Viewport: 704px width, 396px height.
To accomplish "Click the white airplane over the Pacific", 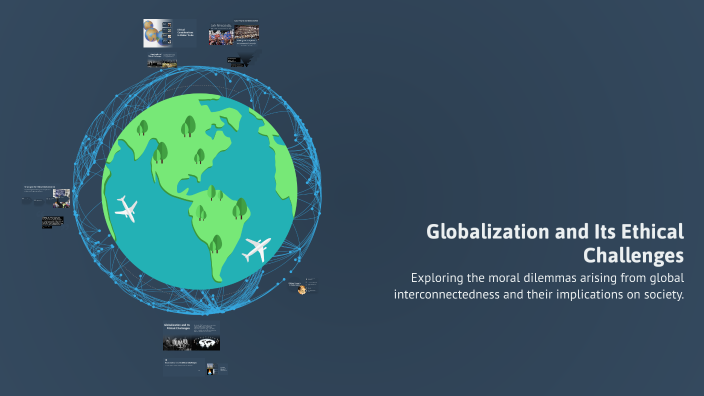I will (x=127, y=209).
